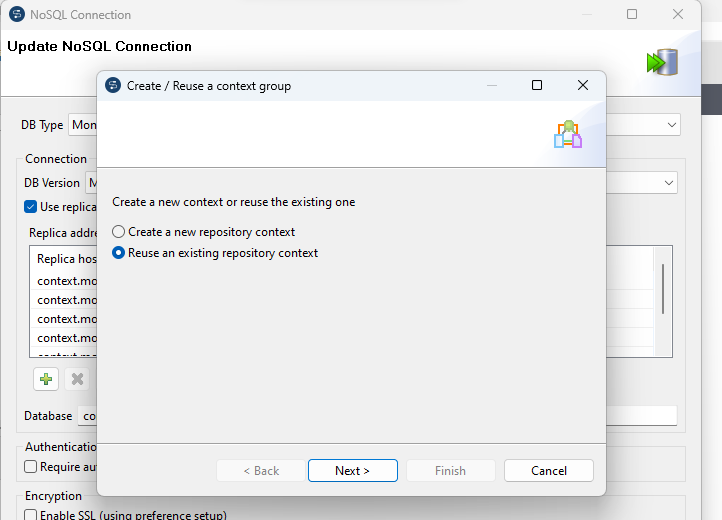The height and width of the screenshot is (520, 722).
Task: Click the Talend icon in dialog title bar
Action: [113, 86]
